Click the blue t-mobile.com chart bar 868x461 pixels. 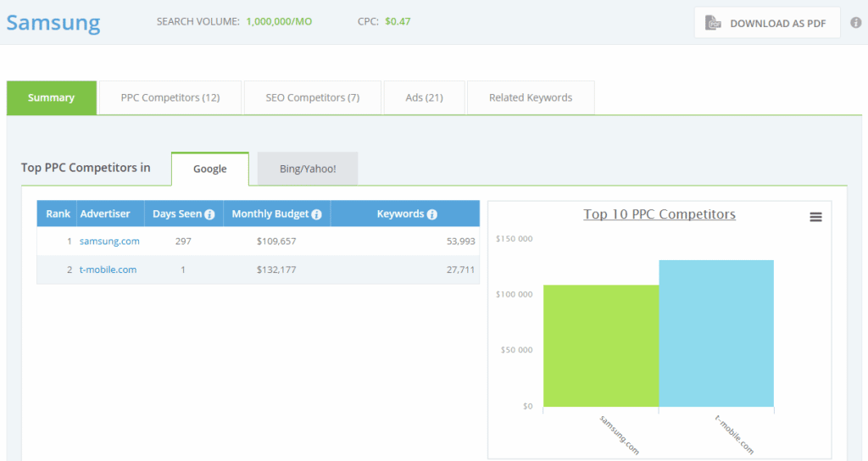tap(716, 333)
